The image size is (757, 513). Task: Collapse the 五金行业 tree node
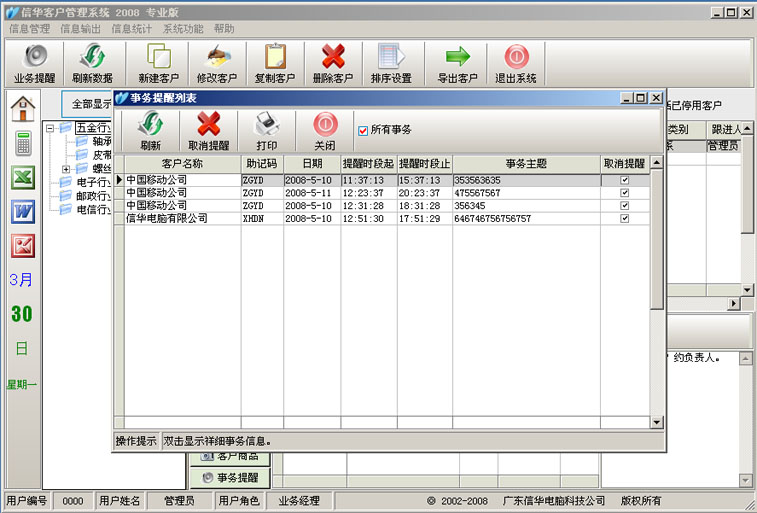coord(50,128)
